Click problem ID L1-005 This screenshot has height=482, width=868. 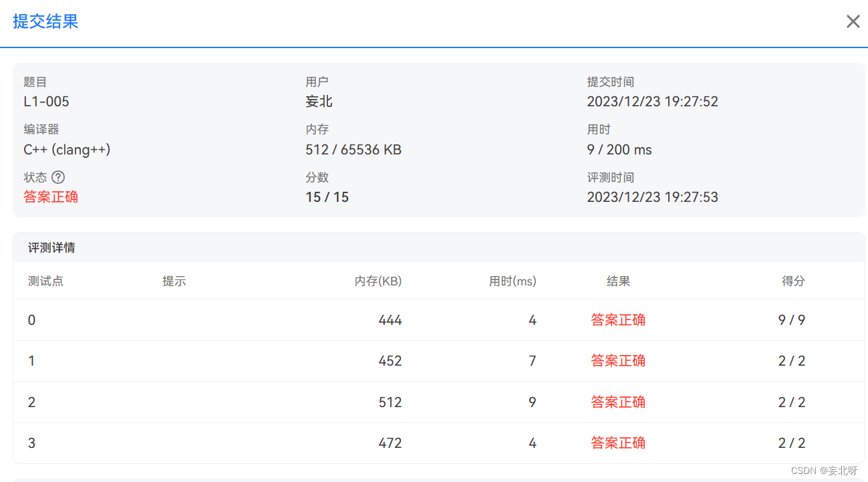pos(46,102)
